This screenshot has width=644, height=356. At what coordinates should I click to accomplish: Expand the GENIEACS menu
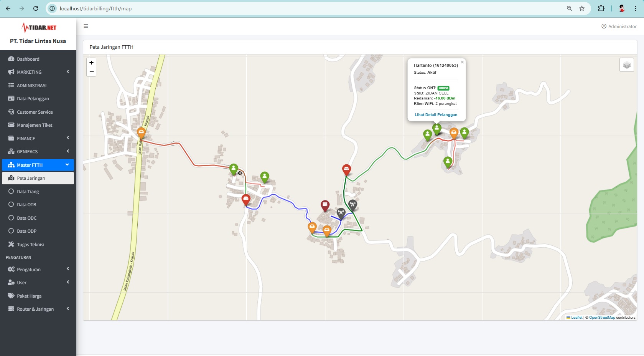(38, 151)
